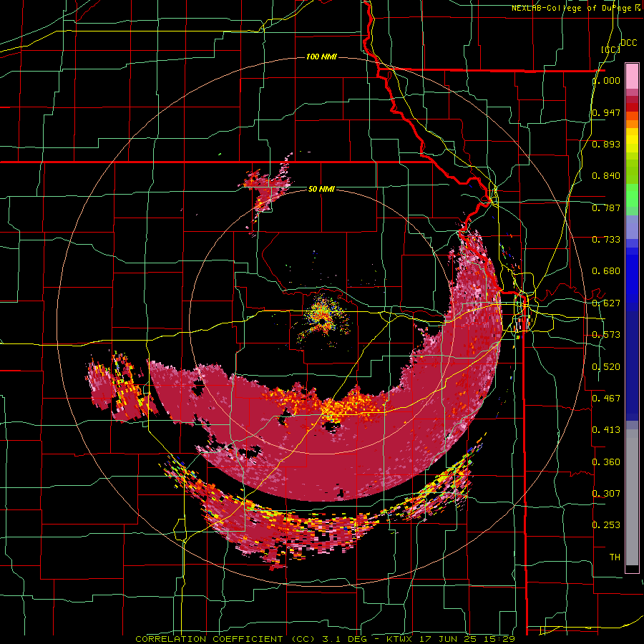The image size is (644, 644).
Task: Click the (CC) label above the color bar
Action: (611, 49)
